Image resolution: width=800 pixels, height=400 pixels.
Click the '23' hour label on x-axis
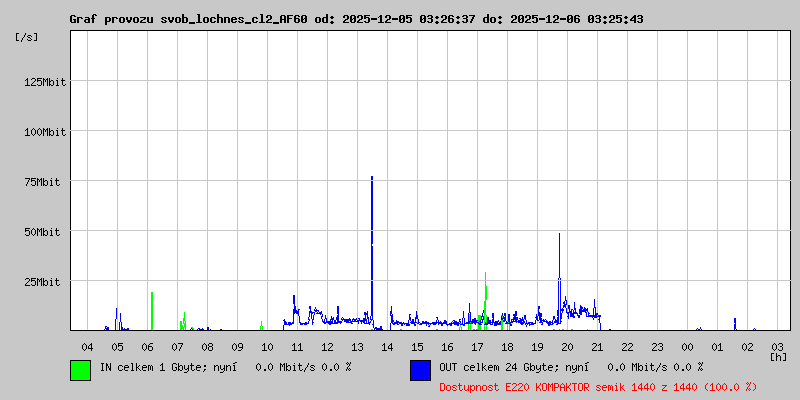(x=657, y=347)
